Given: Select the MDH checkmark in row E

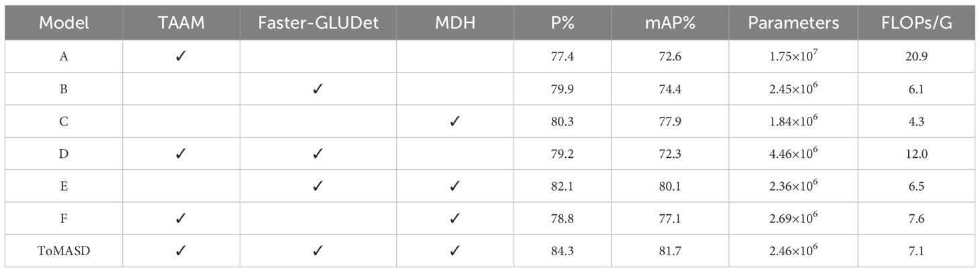Looking at the screenshot, I should [454, 187].
